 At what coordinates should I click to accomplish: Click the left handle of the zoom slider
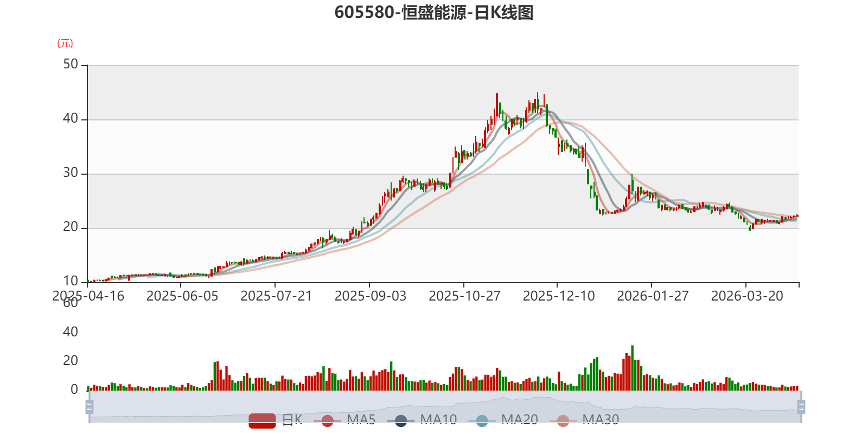[90, 407]
